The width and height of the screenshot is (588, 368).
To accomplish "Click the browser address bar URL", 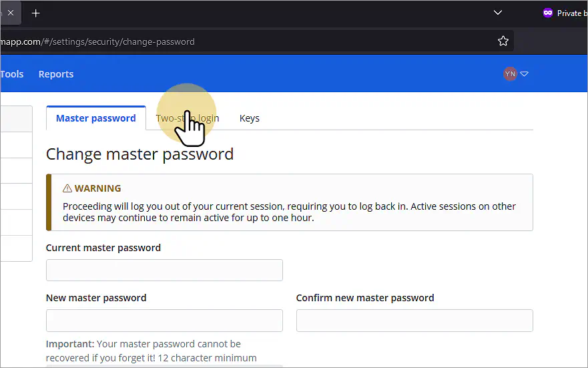I will 97,41.
